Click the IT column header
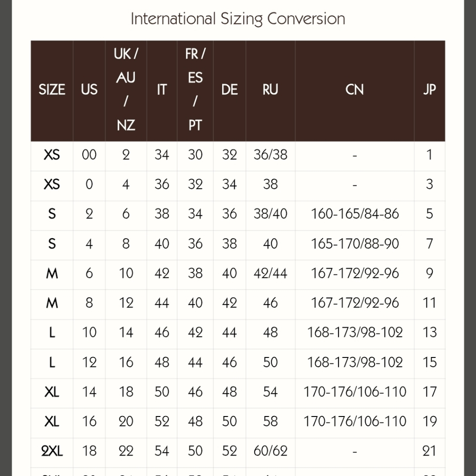Viewport: 476px width, 476px height. point(162,89)
